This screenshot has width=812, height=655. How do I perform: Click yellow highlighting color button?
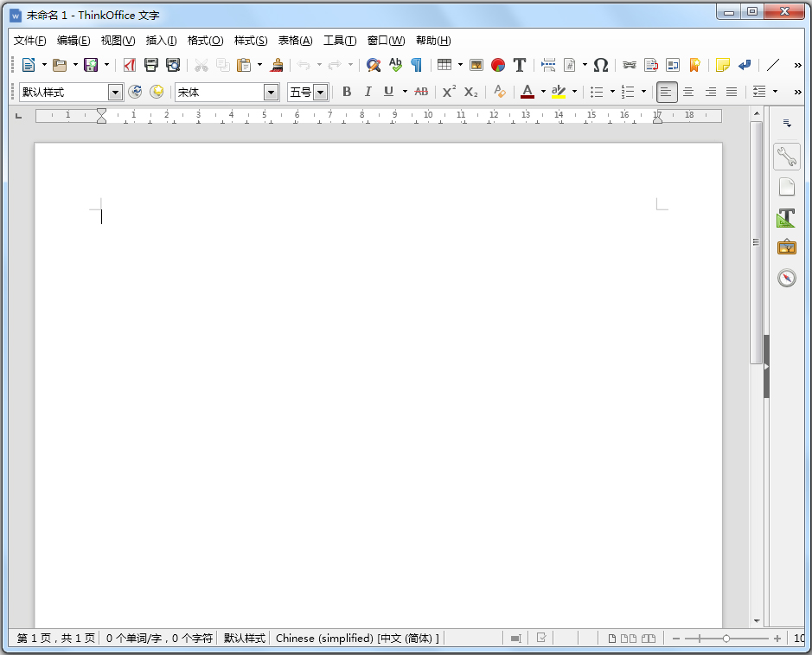tap(559, 92)
